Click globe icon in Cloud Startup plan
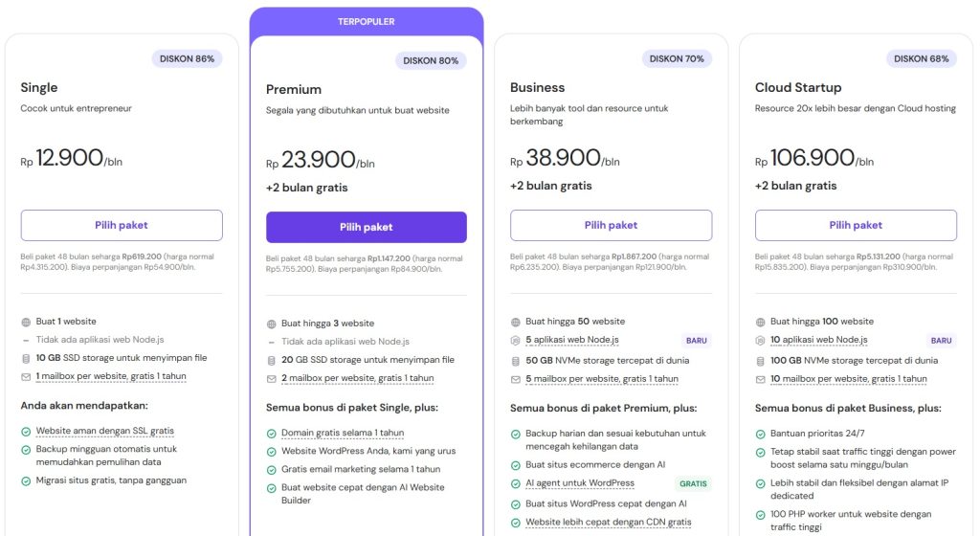The image size is (980, 536). click(761, 322)
